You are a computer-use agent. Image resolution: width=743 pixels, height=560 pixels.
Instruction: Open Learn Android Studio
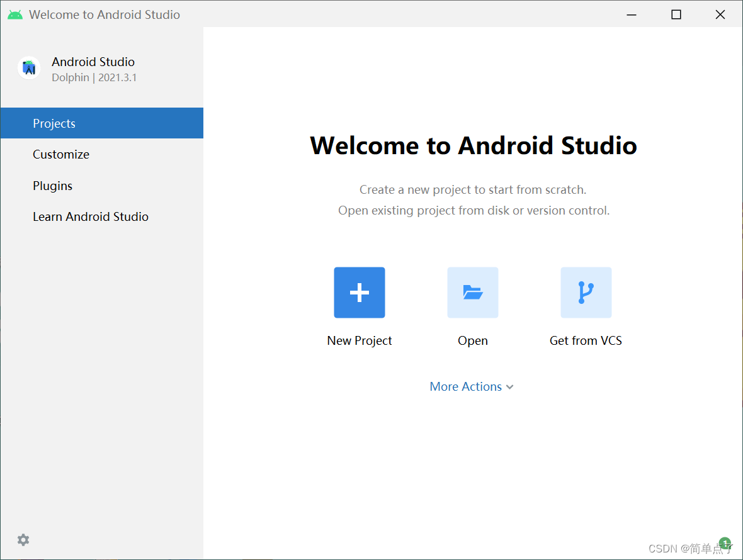click(x=91, y=216)
